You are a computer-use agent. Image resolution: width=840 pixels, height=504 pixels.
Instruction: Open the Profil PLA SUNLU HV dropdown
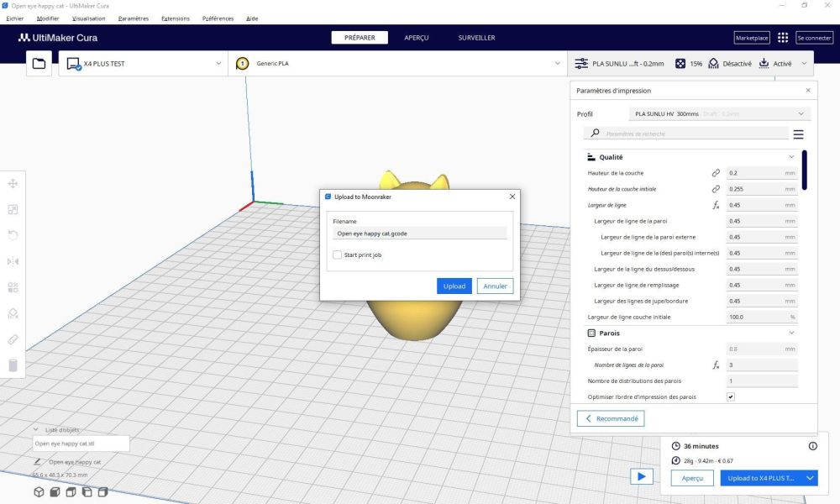[720, 114]
